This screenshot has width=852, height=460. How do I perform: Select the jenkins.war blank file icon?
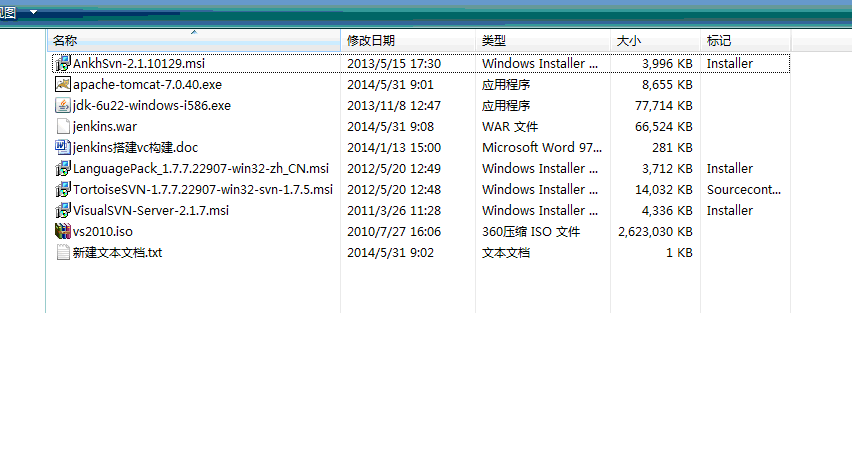pyautogui.click(x=63, y=127)
